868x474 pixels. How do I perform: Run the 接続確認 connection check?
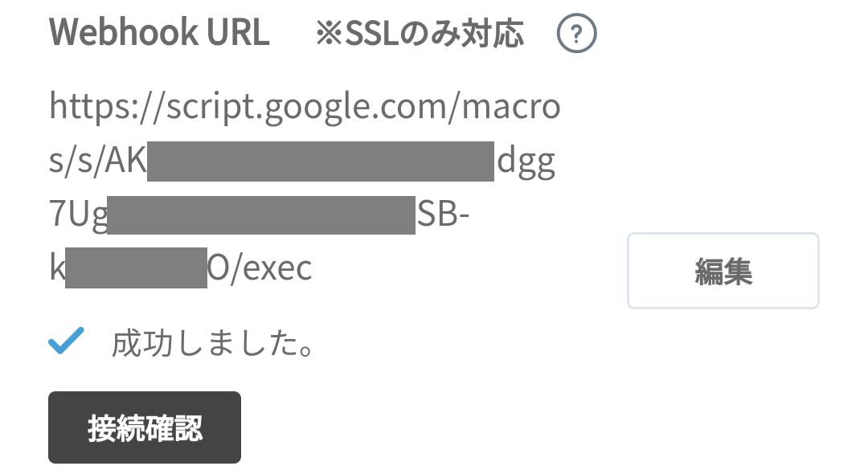pos(145,427)
